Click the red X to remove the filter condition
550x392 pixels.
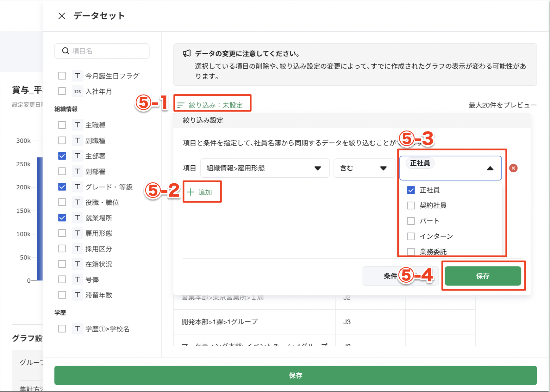pos(513,168)
